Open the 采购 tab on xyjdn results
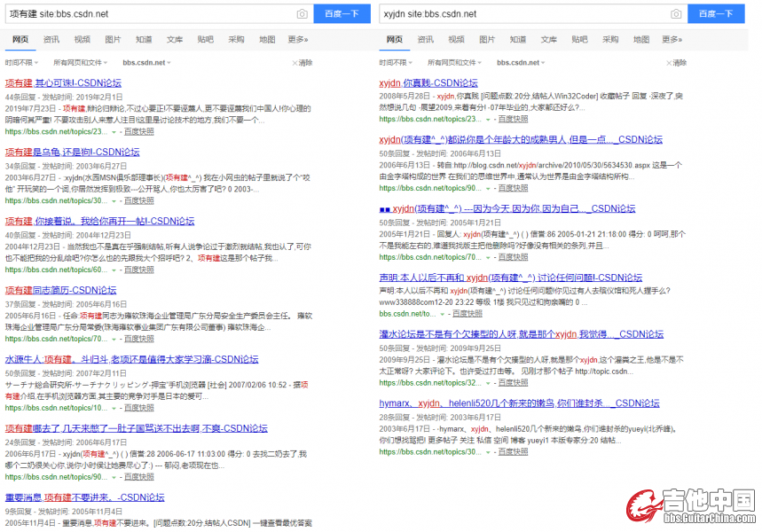 pos(610,39)
